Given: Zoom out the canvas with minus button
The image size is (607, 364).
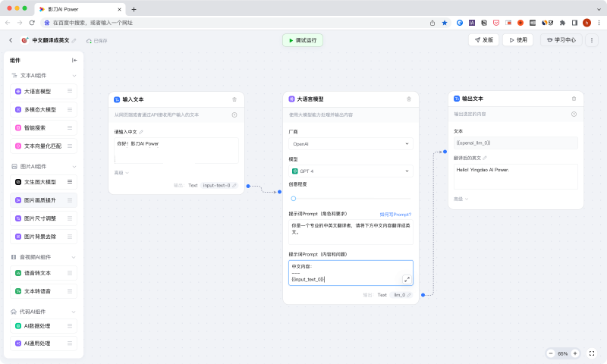Looking at the screenshot, I should [551, 353].
